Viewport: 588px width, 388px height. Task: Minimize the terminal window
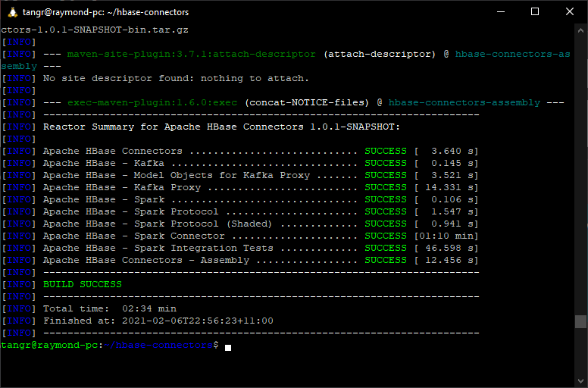coord(501,11)
